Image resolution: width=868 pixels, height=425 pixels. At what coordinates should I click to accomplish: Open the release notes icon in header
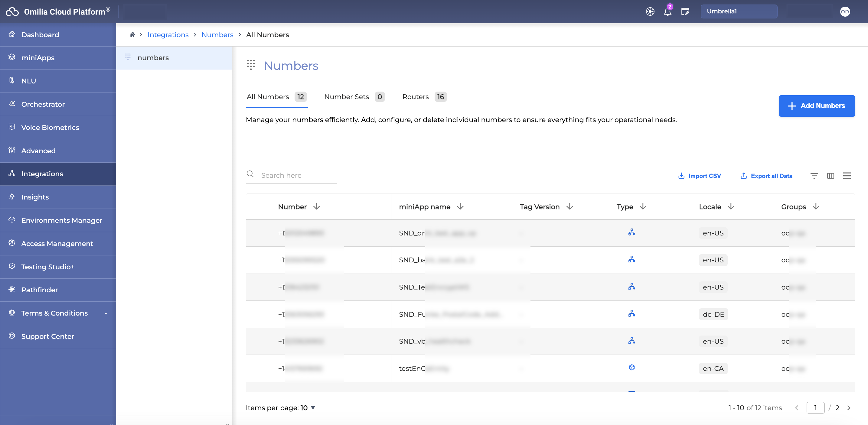tap(685, 12)
